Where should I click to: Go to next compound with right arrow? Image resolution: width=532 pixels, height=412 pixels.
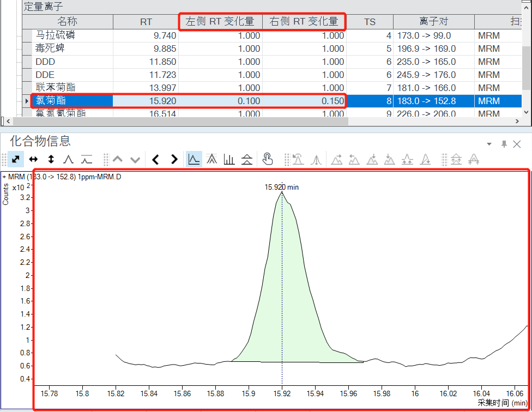point(174,159)
